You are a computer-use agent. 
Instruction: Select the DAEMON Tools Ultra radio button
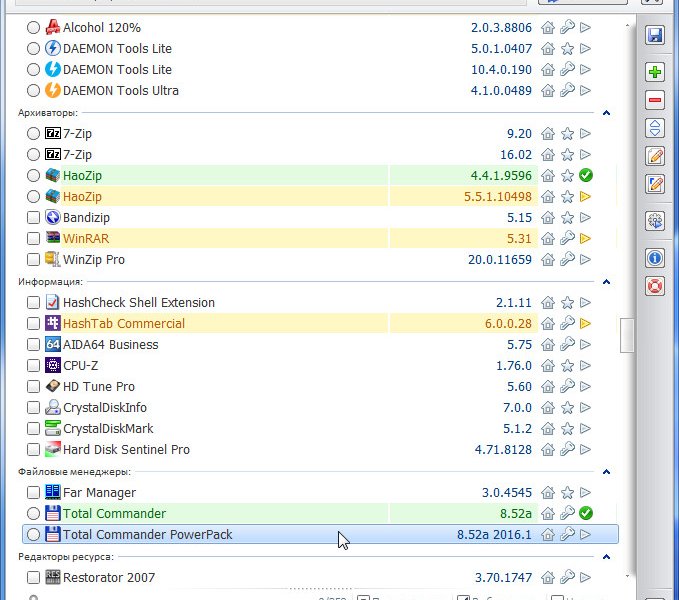click(33, 90)
